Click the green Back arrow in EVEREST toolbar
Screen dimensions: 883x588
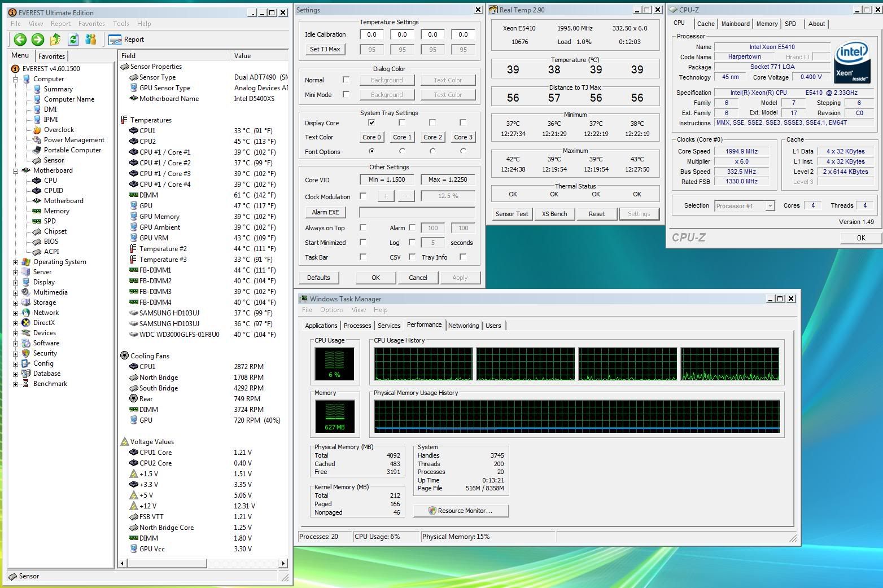coord(20,40)
